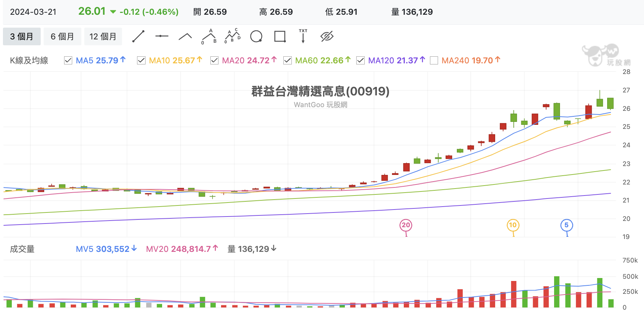
Task: Click the MA20 marker circle on chart
Action: pos(406,225)
